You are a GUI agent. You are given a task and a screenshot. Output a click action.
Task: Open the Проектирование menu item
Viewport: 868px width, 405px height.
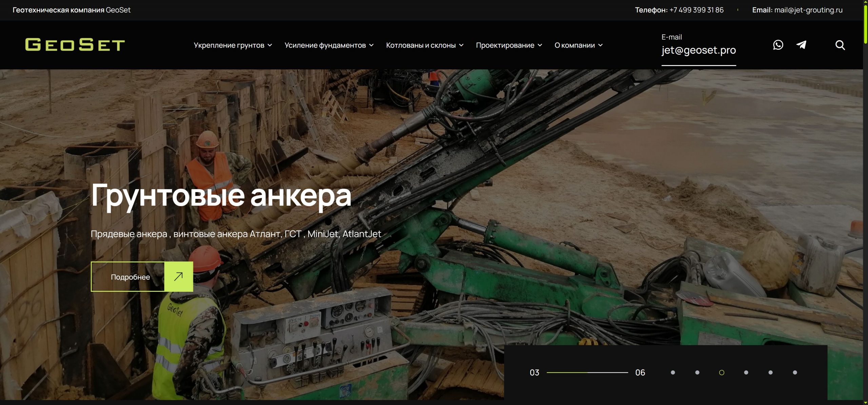505,45
